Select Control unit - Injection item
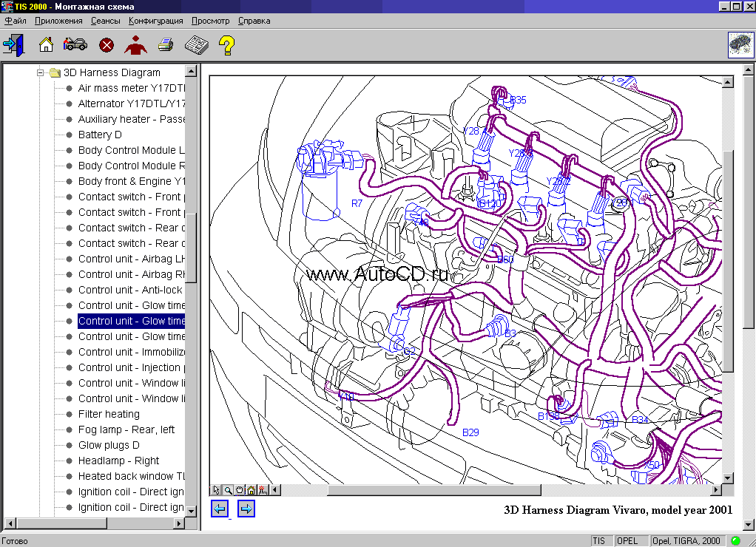The width and height of the screenshot is (756, 547). (131, 367)
